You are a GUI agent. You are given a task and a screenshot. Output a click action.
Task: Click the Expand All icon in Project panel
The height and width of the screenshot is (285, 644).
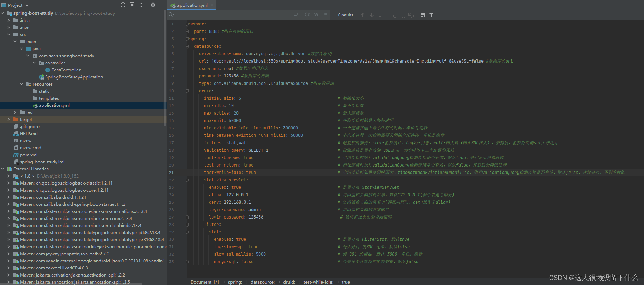pos(132,5)
